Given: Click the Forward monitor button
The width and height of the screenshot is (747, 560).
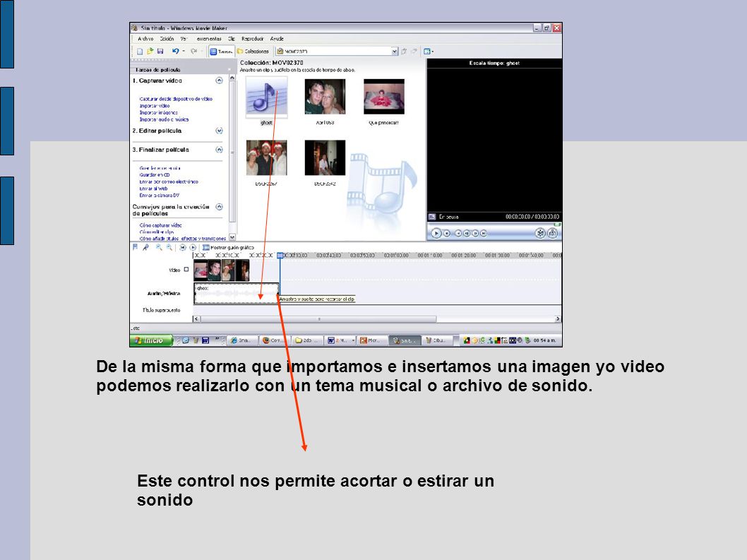Looking at the screenshot, I should click(x=484, y=233).
